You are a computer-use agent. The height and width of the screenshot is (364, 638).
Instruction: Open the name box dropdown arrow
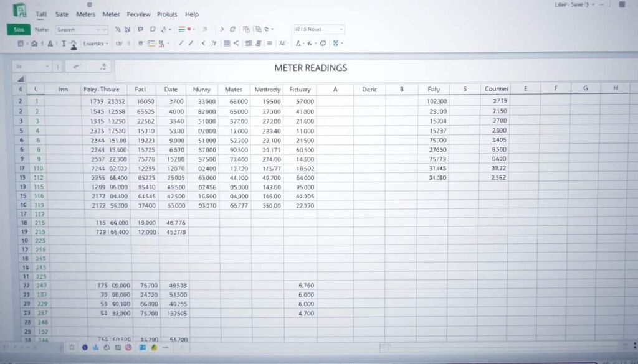tap(47, 66)
